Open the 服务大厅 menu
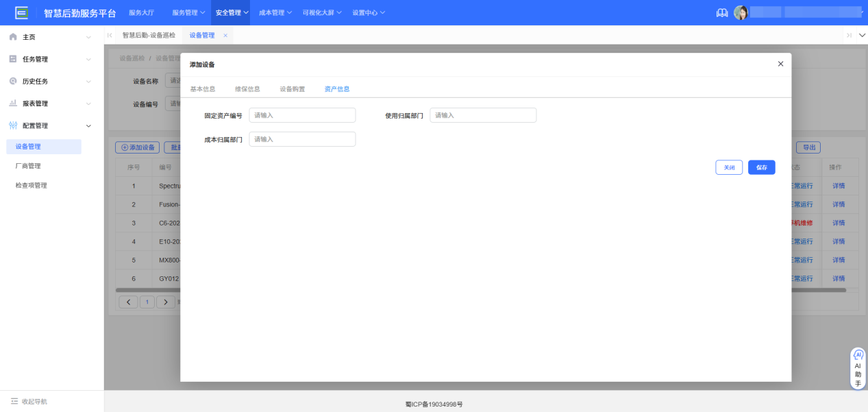868x412 pixels. [x=142, y=12]
